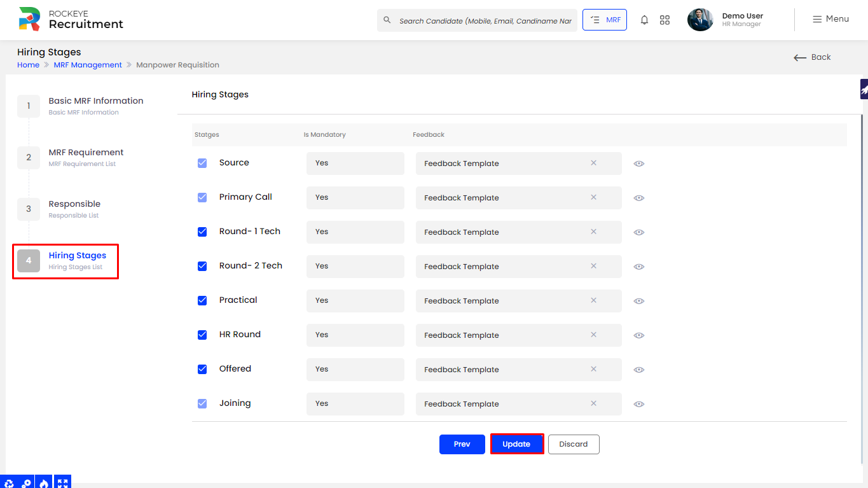Preview HR Round feedback eye icon
The image size is (868, 488).
[639, 335]
